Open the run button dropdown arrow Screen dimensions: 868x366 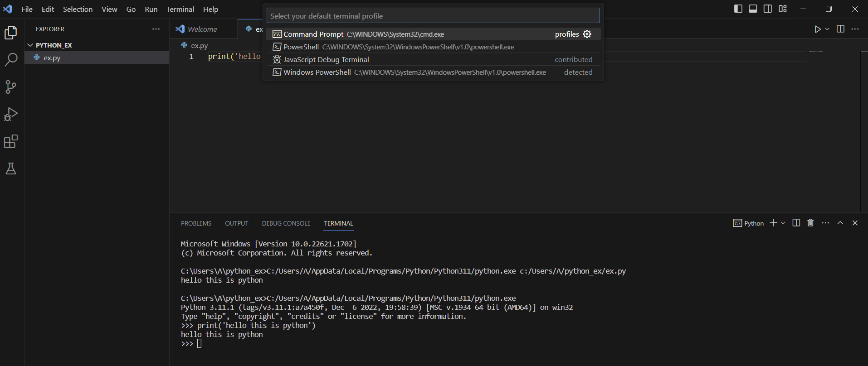tap(827, 29)
